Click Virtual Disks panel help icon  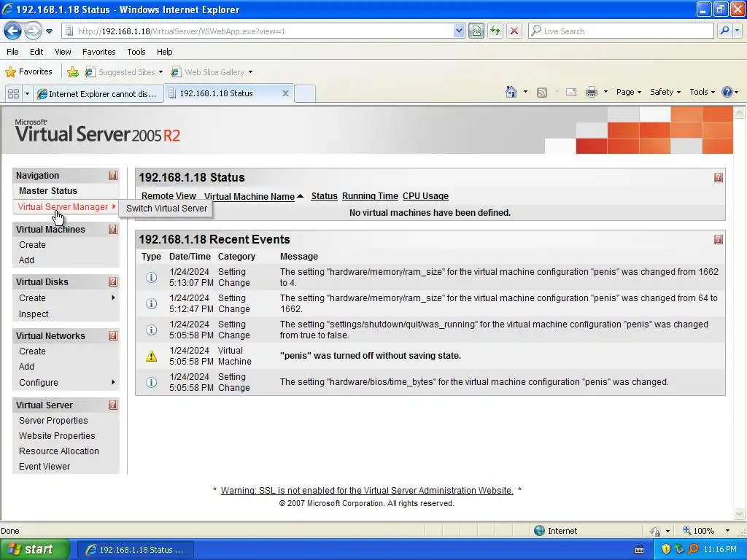[x=113, y=281]
